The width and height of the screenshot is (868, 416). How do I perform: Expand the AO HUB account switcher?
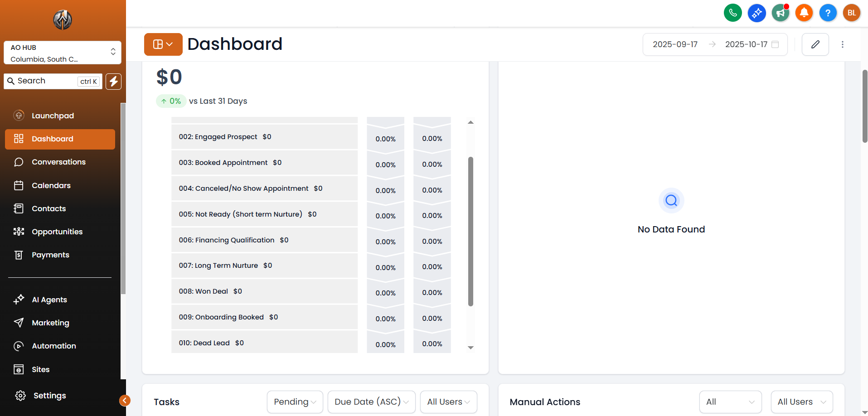point(63,53)
